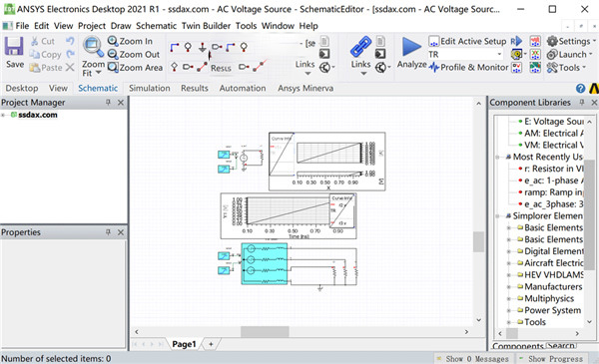Select 'e_ac: 1-phase' component in library

pos(550,181)
